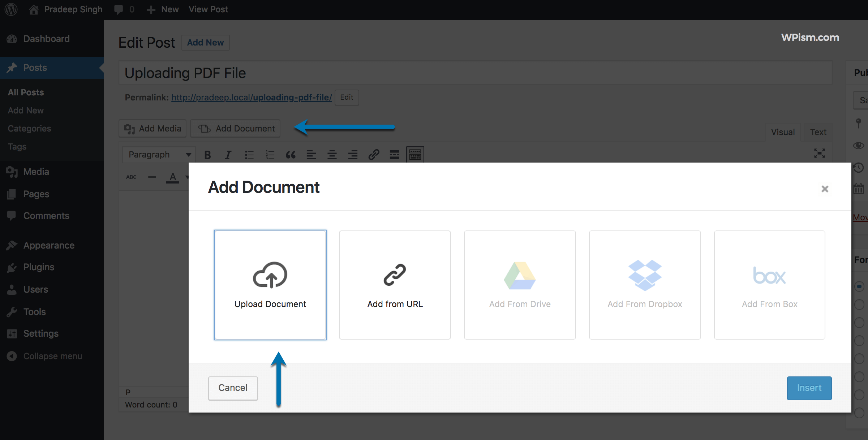Toggle the editor toolbar kitchen sink
The image size is (868, 440).
pos(414,155)
